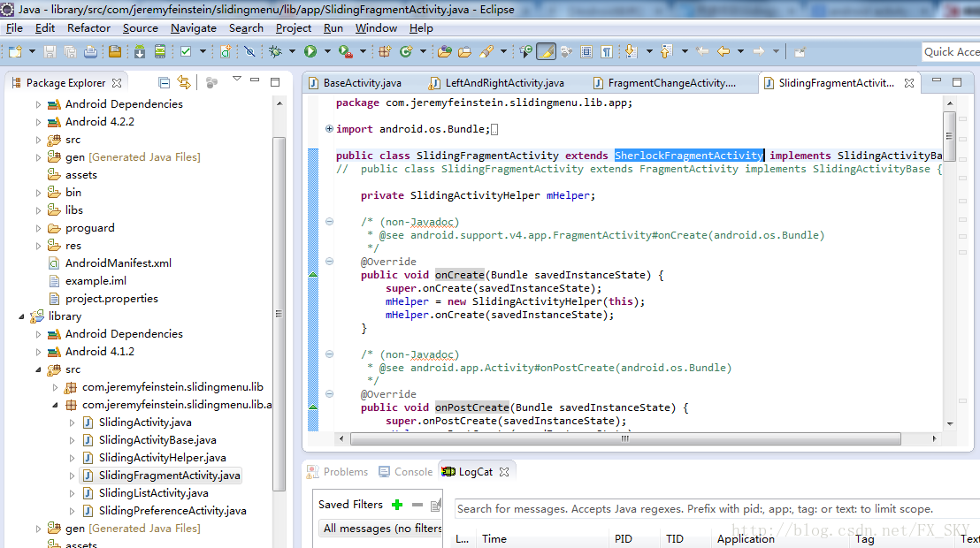Toggle Mark Occurrences highlighter button

[546, 52]
